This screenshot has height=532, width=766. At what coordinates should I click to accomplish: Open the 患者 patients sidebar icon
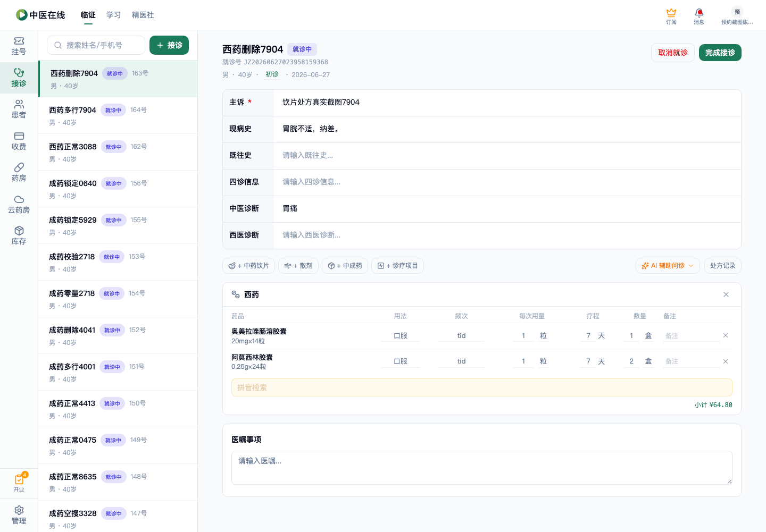click(x=19, y=109)
